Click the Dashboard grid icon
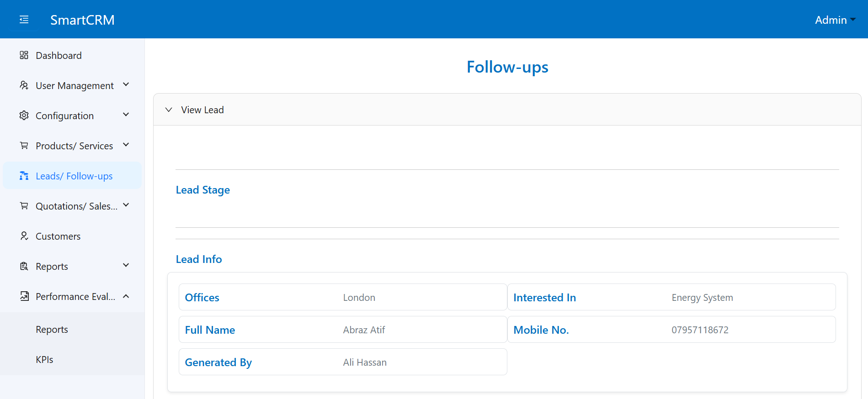The image size is (868, 399). tap(24, 55)
